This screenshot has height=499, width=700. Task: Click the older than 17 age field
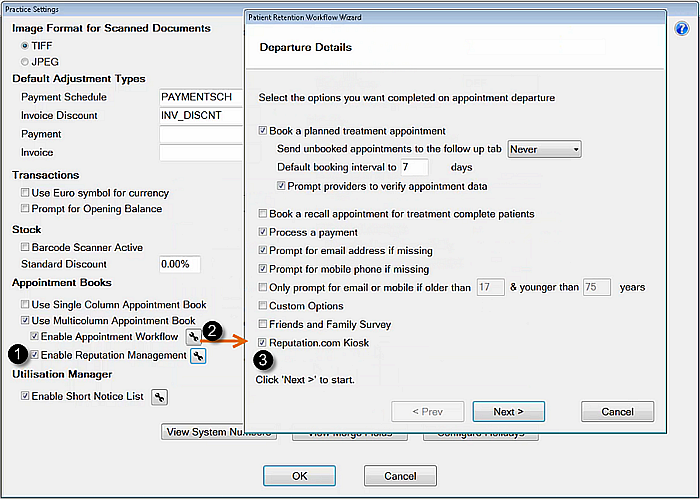click(491, 287)
